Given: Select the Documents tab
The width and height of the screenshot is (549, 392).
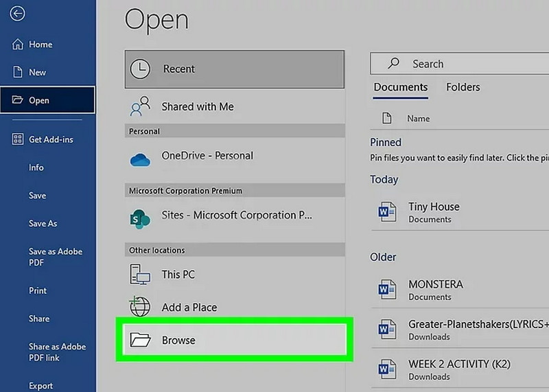Looking at the screenshot, I should [x=400, y=87].
